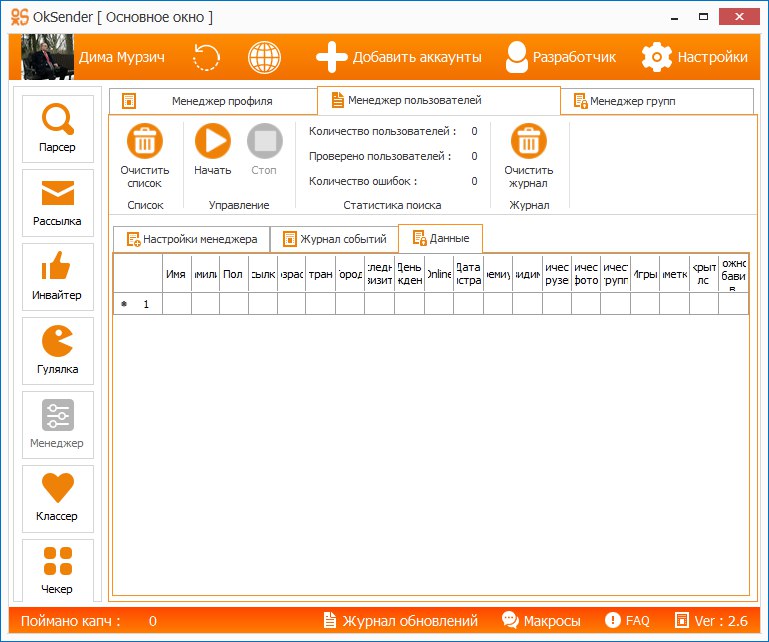Open the Гулялка module
Viewport: 769px width, 642px height.
(57, 351)
